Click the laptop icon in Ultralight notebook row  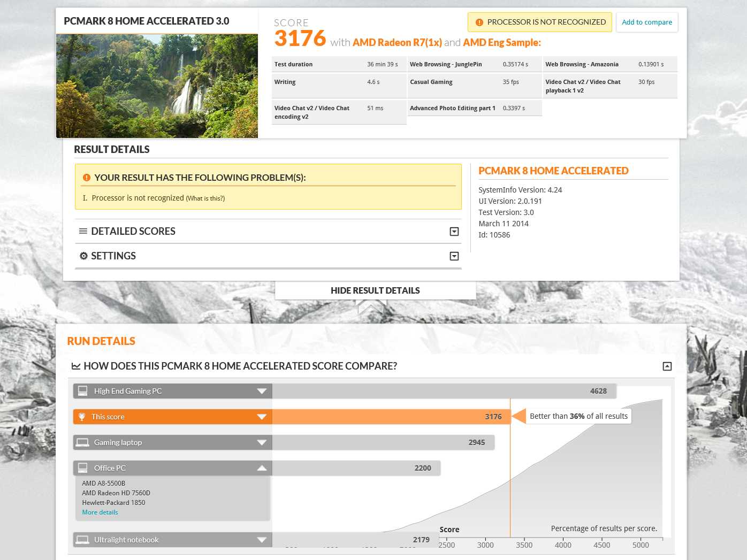point(82,540)
